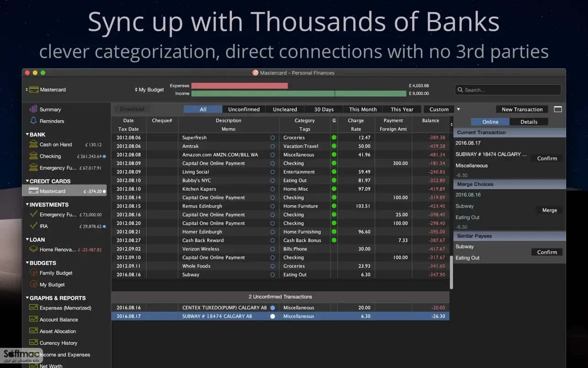Viewport: 588px width, 368px height.
Task: Select the Checking account bank icon
Action: [33, 156]
